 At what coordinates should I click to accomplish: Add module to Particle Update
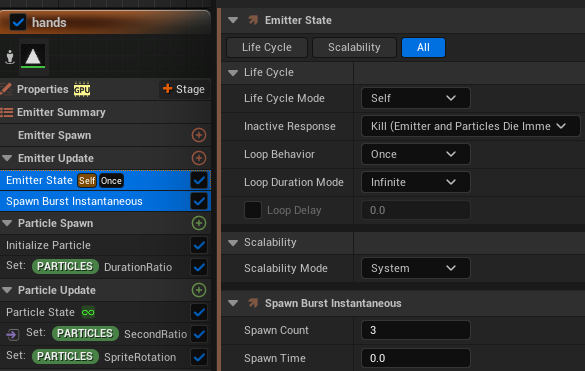click(x=198, y=290)
